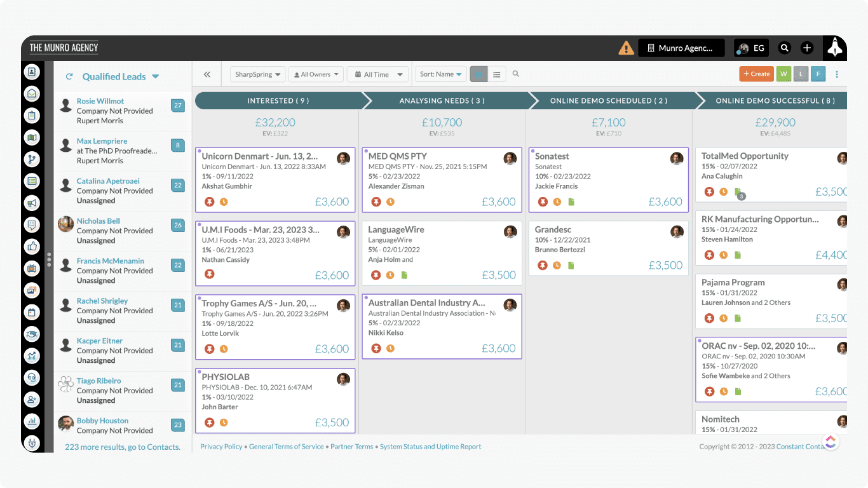868x488 pixels.
Task: Click The Munro Agency logo
Action: [64, 48]
